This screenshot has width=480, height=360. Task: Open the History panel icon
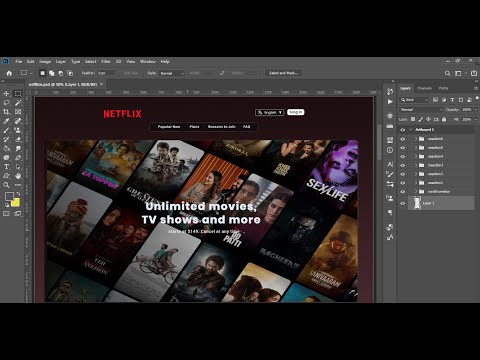tap(390, 92)
